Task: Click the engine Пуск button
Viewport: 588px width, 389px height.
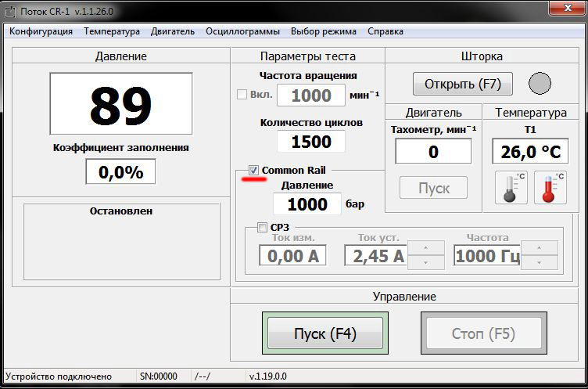Action: click(x=433, y=188)
